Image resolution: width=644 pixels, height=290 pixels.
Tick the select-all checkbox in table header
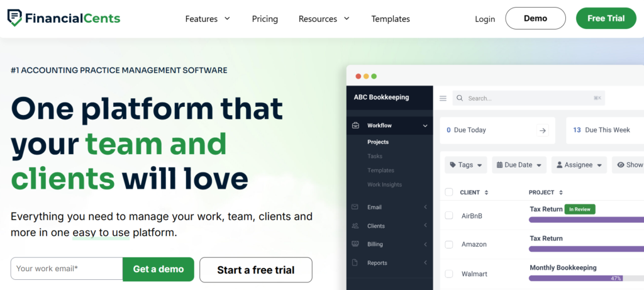449,192
